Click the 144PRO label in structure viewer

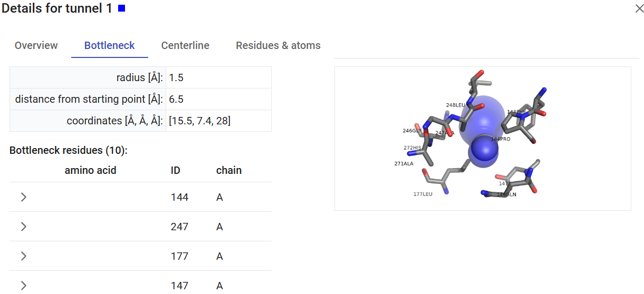[501, 139]
